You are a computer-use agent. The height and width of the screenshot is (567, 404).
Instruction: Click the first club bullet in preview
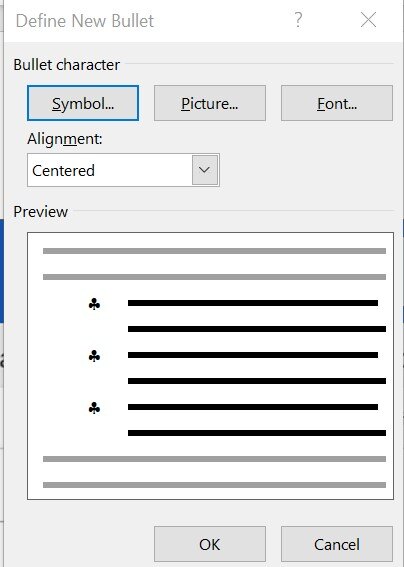click(94, 304)
